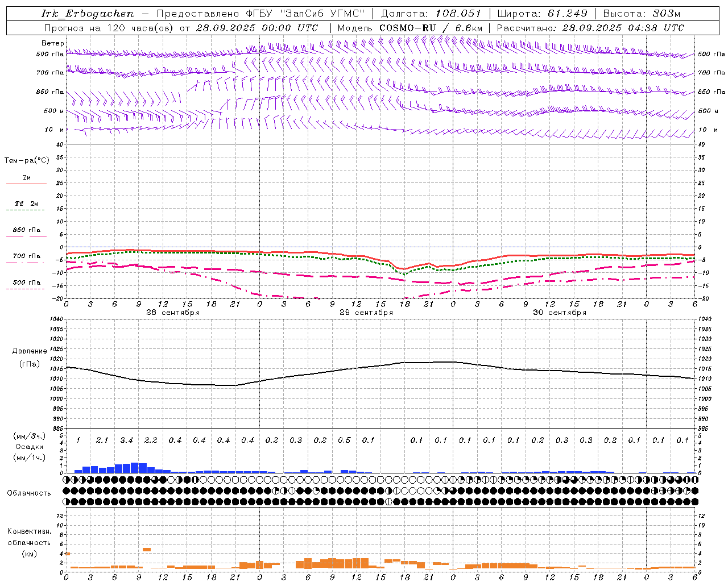The height and width of the screenshot is (582, 728).
Task: Click the (мм/3ч.) unit label
Action: point(30,436)
